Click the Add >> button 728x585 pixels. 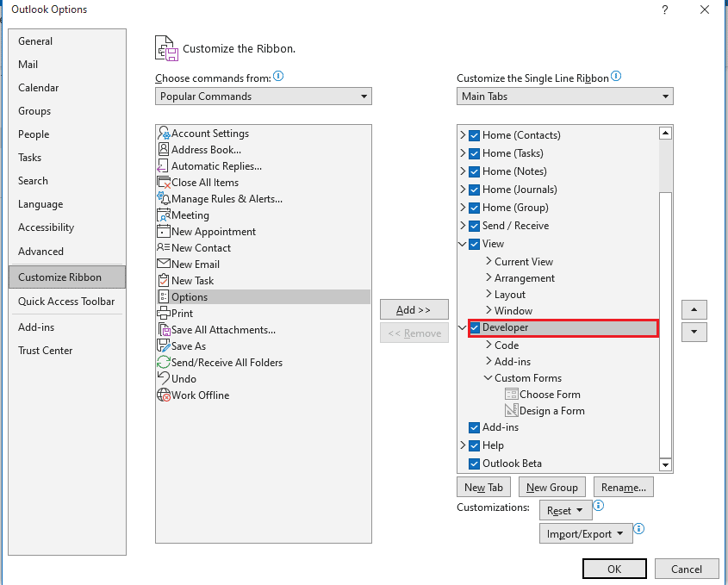click(x=414, y=310)
